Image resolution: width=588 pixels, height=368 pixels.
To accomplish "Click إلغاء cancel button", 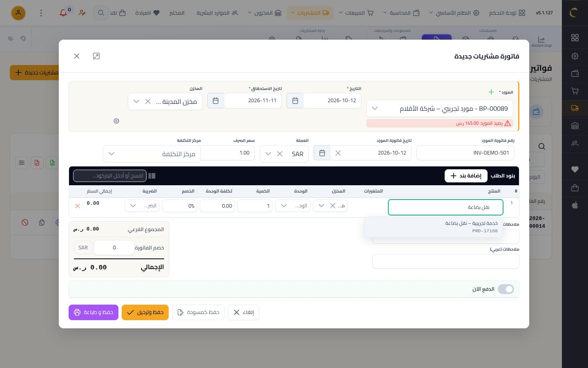I will [243, 312].
